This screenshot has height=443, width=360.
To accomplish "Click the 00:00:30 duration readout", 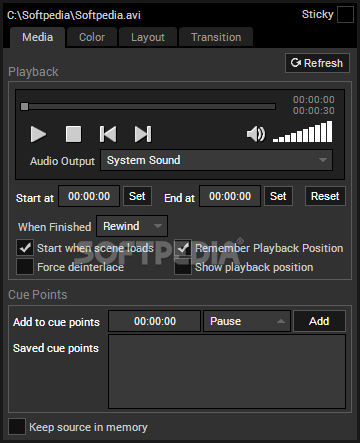I will [314, 111].
